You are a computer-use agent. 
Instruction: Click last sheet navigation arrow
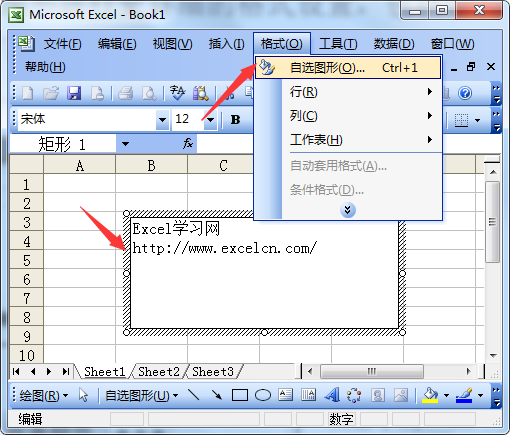(66, 371)
